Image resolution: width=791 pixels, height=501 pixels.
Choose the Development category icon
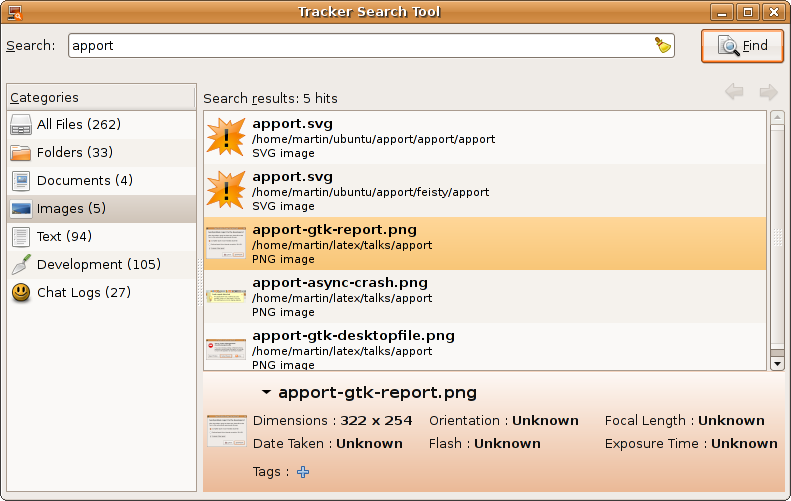coord(21,265)
